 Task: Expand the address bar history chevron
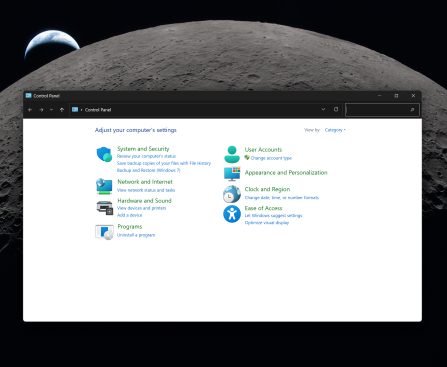323,109
